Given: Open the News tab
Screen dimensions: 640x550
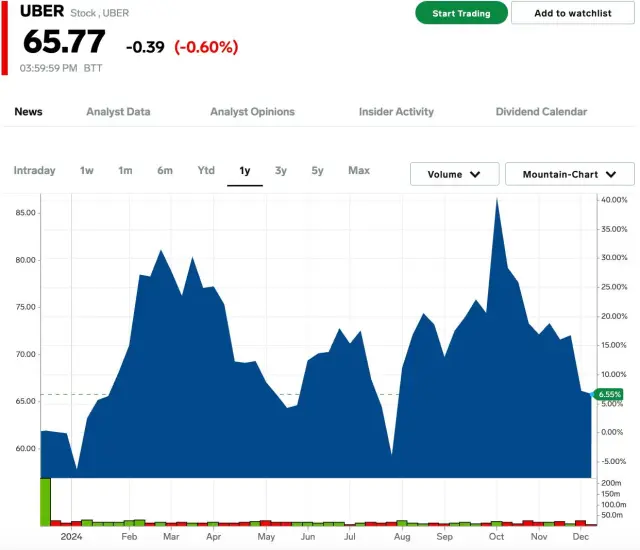Looking at the screenshot, I should click(28, 112).
